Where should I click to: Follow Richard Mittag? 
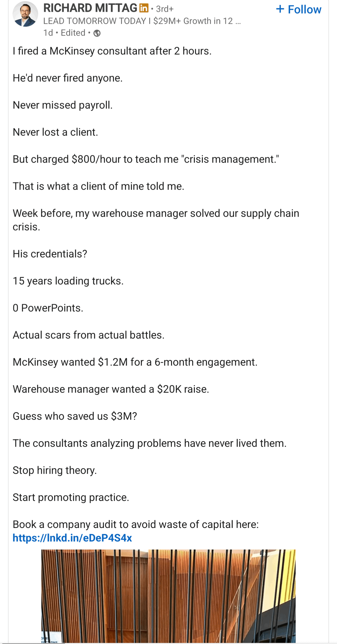[298, 9]
